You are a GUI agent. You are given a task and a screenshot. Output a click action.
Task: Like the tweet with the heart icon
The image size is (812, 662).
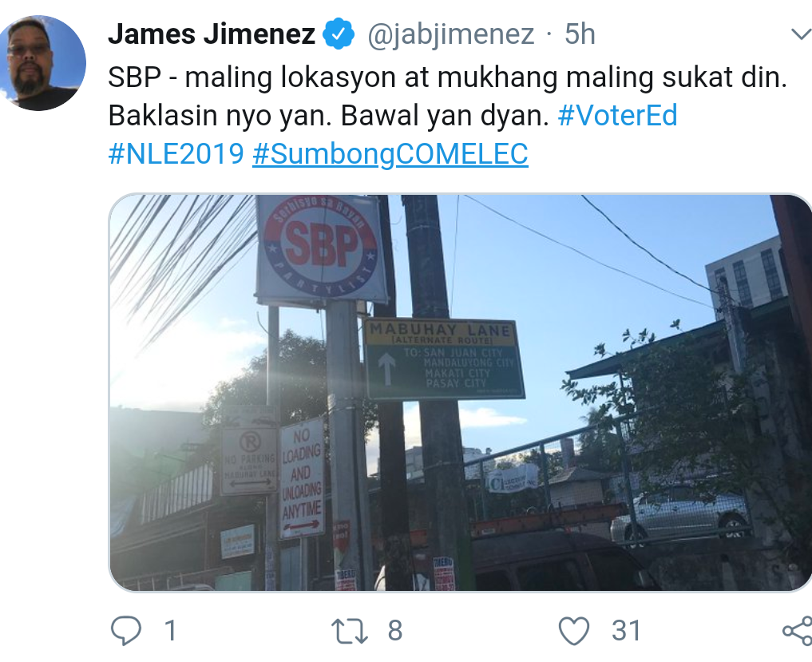tap(574, 630)
